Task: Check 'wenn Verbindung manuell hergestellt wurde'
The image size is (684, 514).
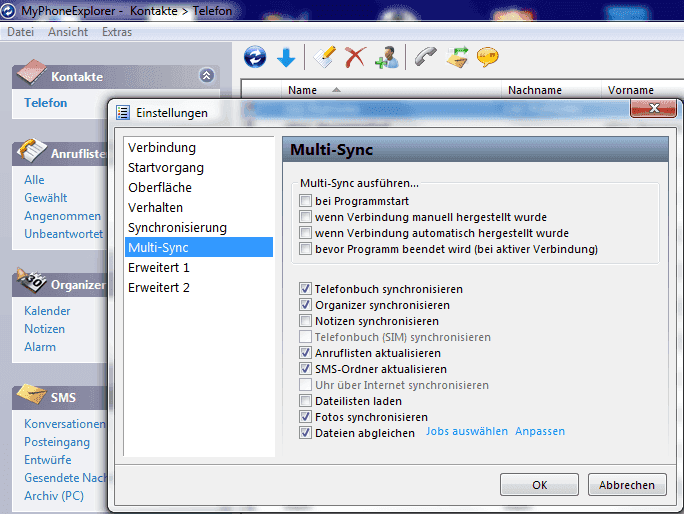Action: pyautogui.click(x=305, y=217)
